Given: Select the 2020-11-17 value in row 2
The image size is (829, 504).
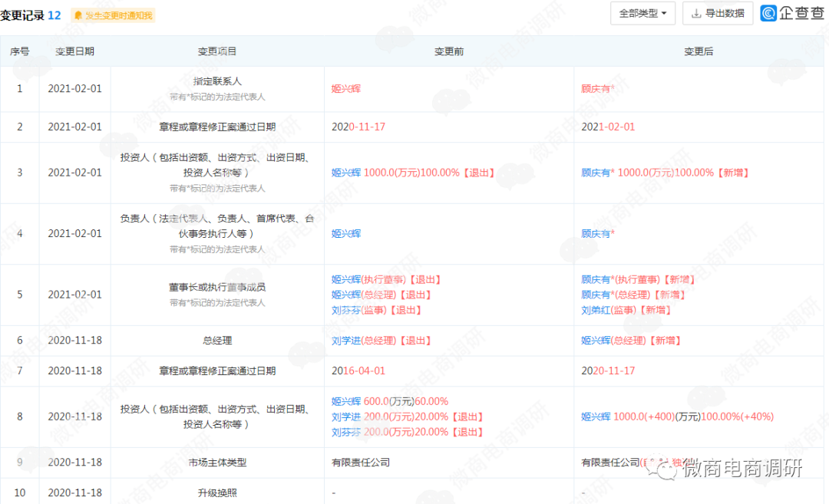Looking at the screenshot, I should coord(358,127).
